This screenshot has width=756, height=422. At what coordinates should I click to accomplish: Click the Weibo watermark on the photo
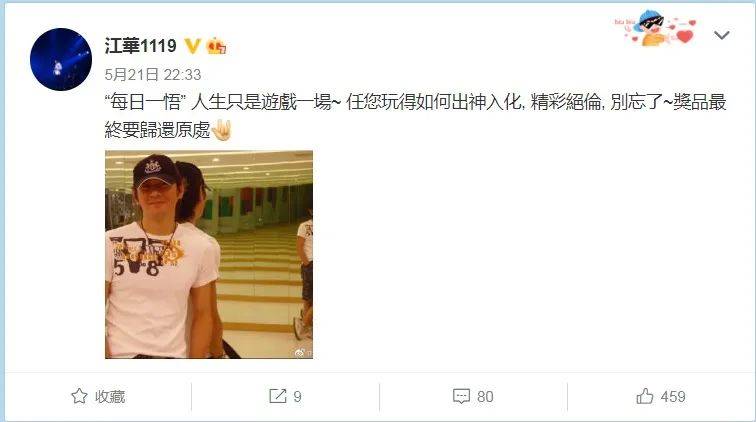click(x=303, y=353)
